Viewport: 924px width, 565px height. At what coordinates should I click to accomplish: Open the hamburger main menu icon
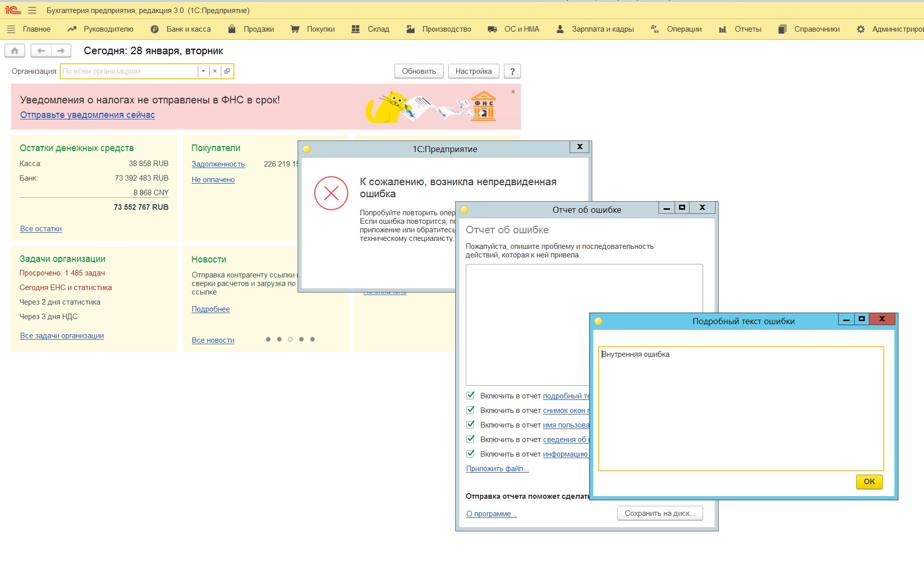[32, 10]
